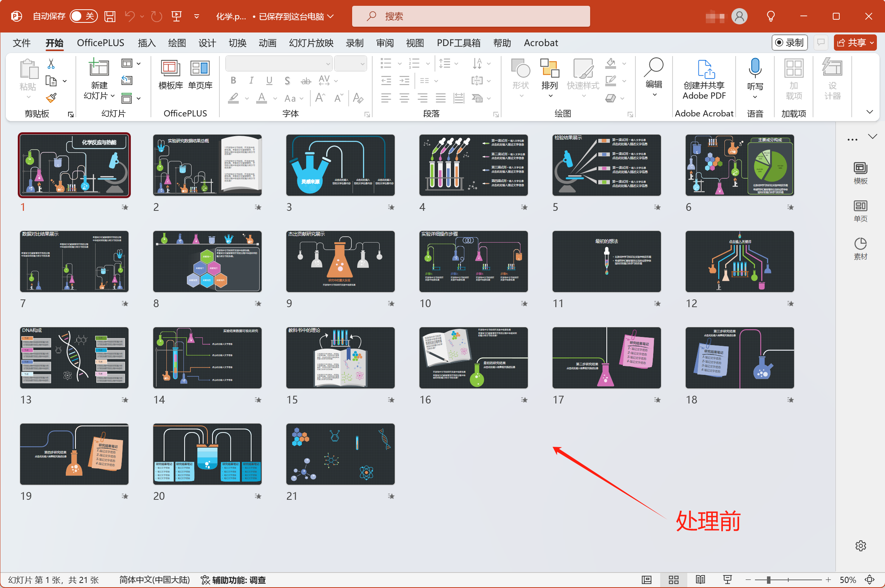
Task: Click the Cut scissors icon
Action: [51, 64]
